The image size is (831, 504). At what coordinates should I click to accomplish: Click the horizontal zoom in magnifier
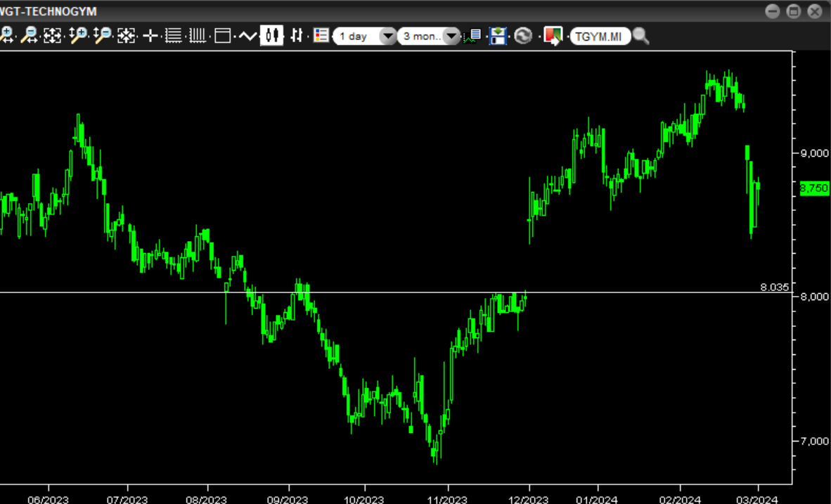[6, 36]
